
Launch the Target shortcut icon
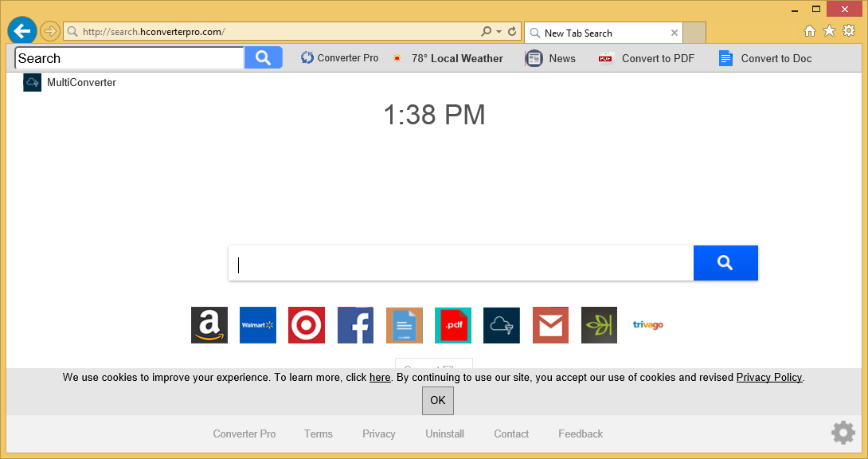307,325
